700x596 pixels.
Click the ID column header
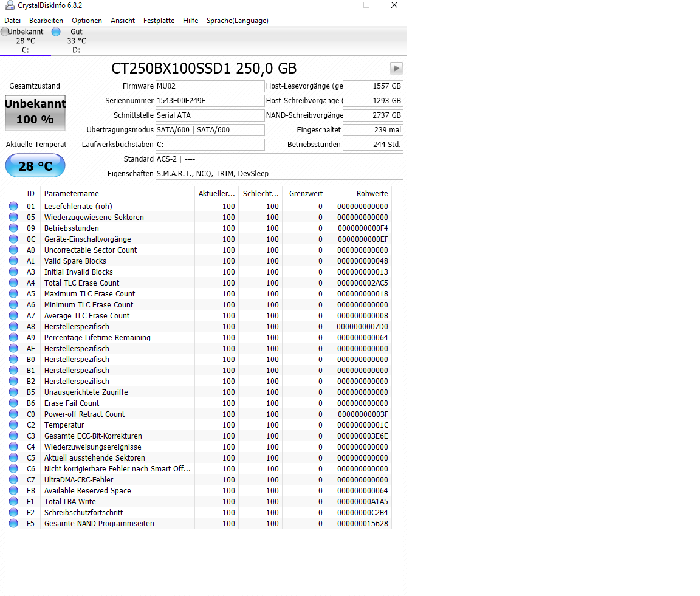[30, 194]
